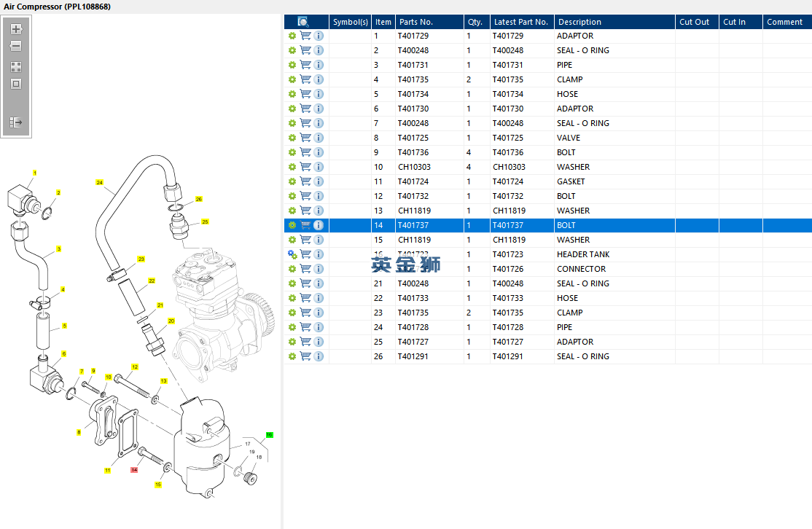The width and height of the screenshot is (812, 529).
Task: Click cart icon for T401733 HOSE
Action: 305,298
